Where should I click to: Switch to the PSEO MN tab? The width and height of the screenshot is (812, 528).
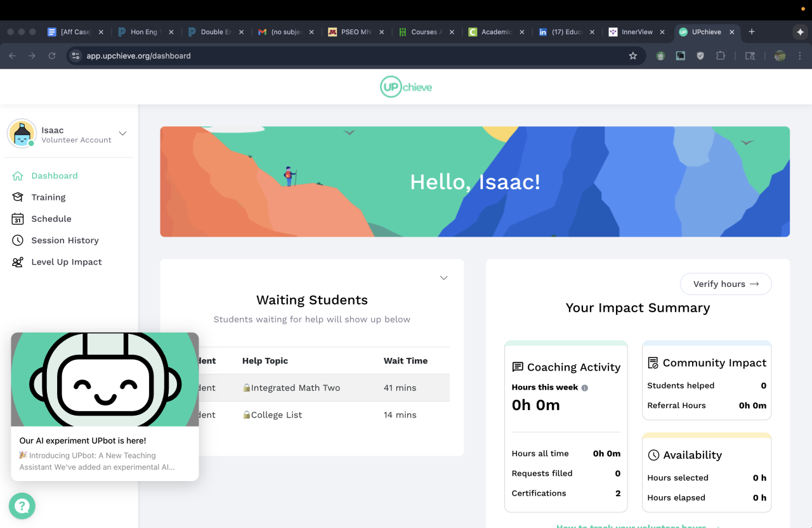[x=356, y=32]
